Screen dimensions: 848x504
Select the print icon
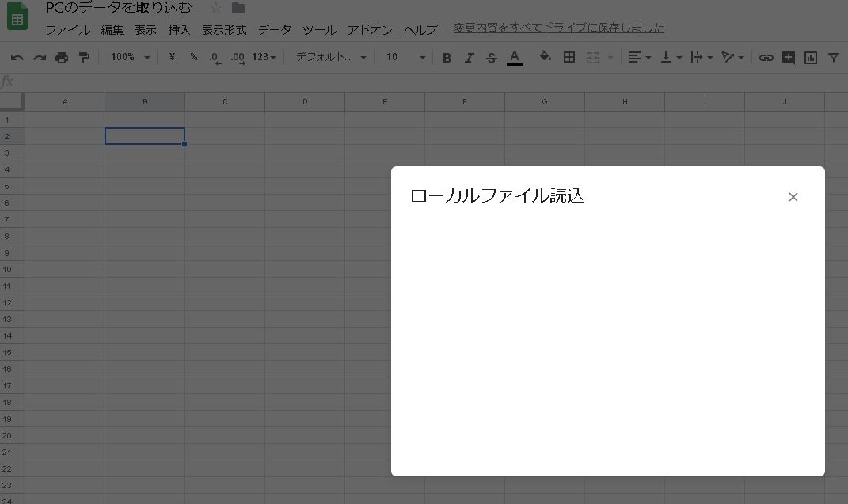pos(61,57)
